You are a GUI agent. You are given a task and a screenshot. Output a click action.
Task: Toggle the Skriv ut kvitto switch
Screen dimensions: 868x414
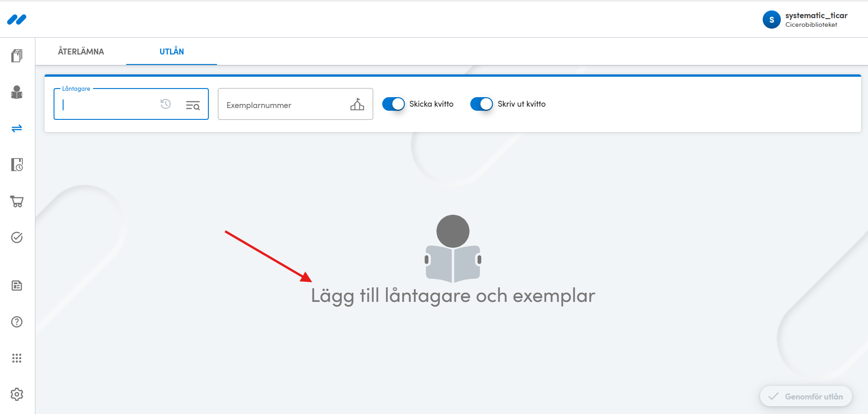point(481,104)
